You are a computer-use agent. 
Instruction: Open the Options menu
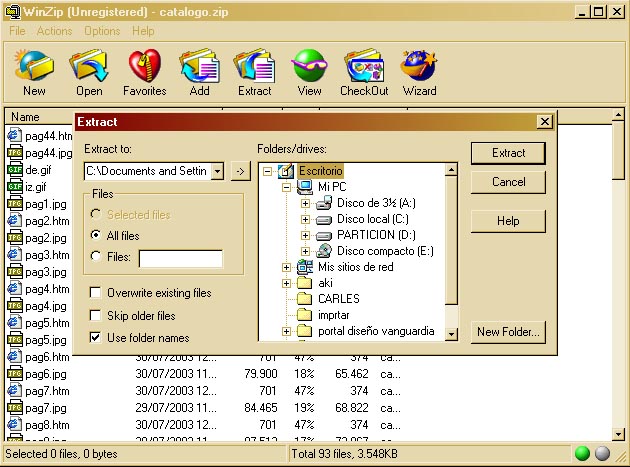(x=102, y=31)
